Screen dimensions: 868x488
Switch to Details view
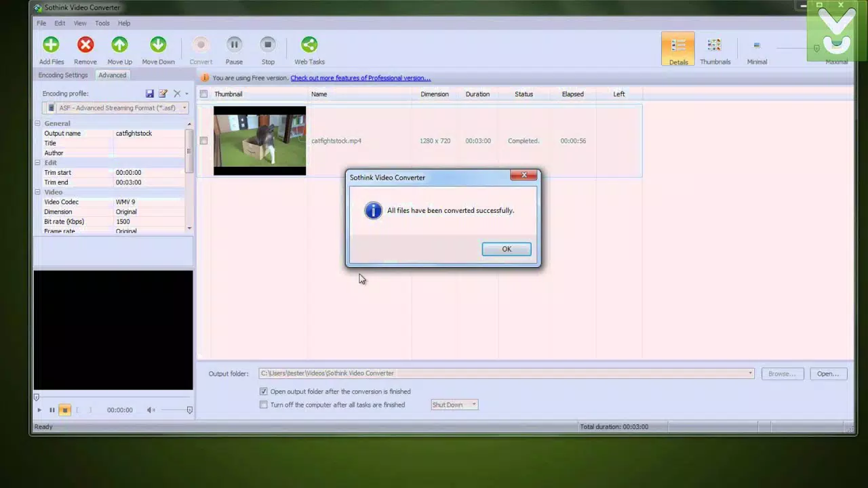click(x=678, y=49)
